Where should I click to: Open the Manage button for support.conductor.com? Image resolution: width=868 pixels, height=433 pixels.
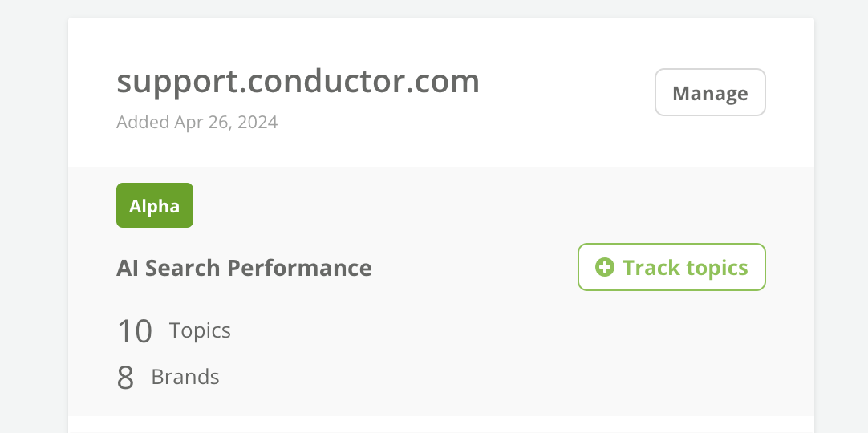pos(710,92)
